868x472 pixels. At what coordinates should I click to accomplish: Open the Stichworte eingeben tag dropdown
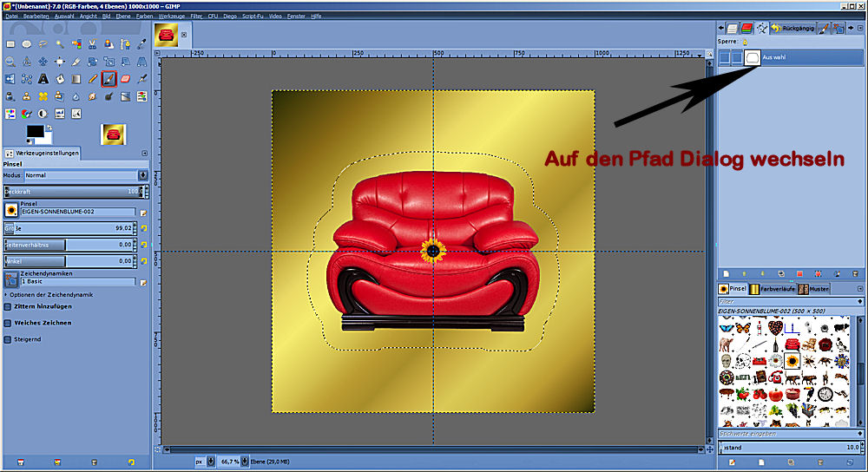[x=859, y=434]
